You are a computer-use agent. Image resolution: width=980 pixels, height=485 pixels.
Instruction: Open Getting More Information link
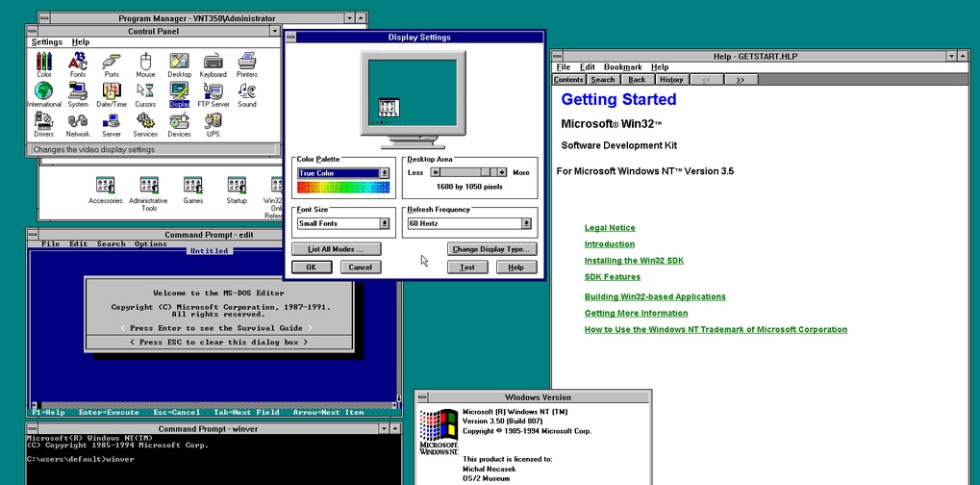coord(636,313)
